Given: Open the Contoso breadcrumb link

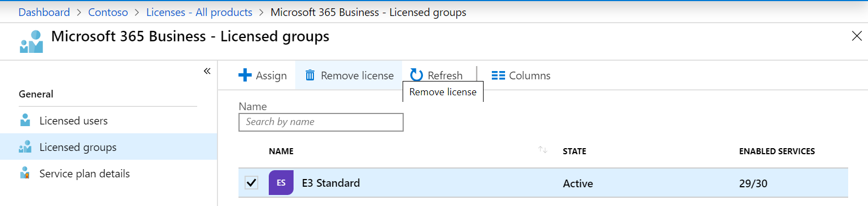Looking at the screenshot, I should click(108, 12).
